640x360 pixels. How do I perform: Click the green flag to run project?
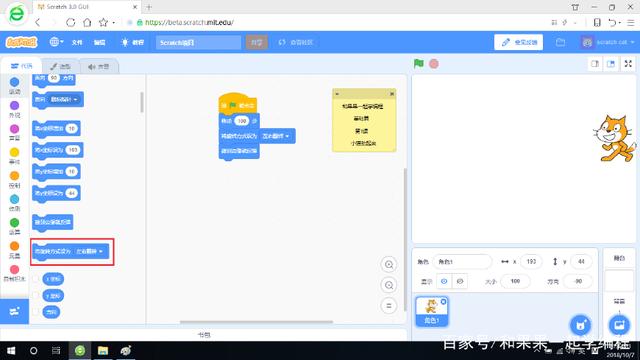tap(418, 64)
